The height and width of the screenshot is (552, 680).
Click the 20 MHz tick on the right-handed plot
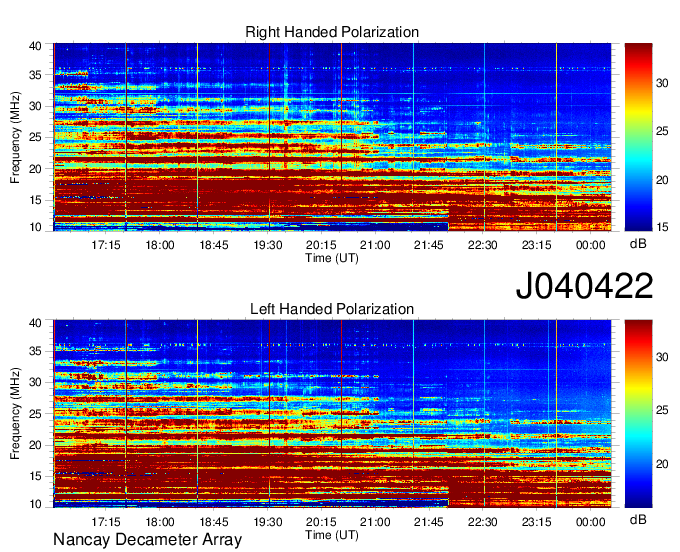35,169
